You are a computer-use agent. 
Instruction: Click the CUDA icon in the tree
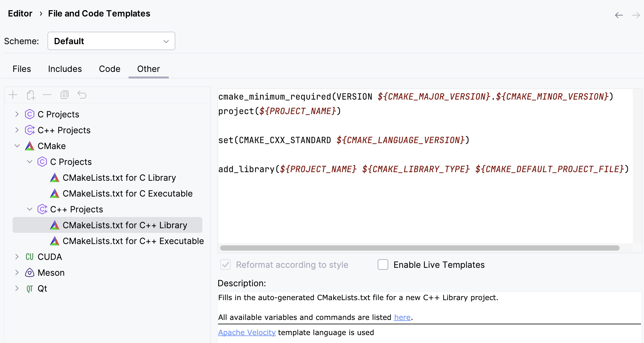29,257
